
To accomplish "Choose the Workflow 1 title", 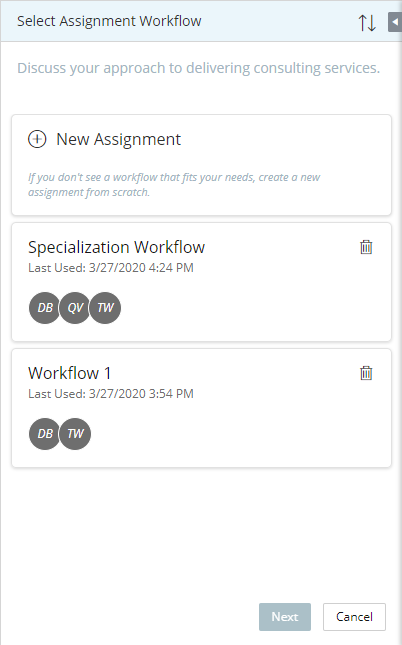I will pyautogui.click(x=70, y=373).
